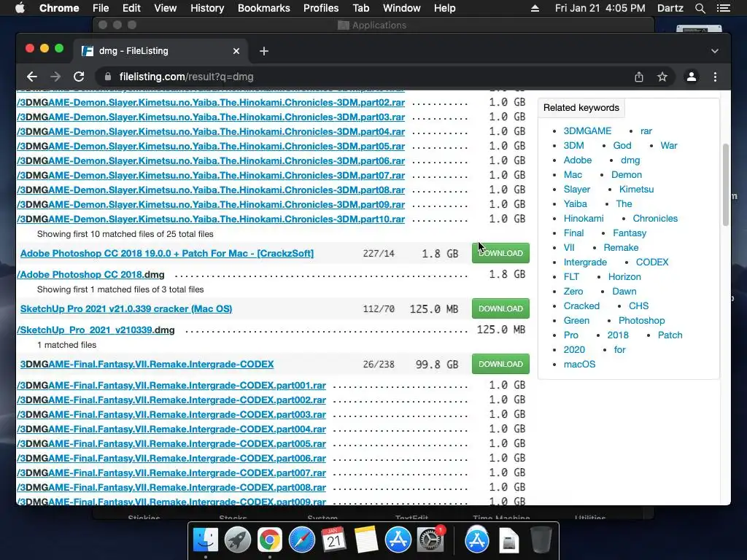This screenshot has width=747, height=560.
Task: Open the Trash in the Dock
Action: coord(541,540)
